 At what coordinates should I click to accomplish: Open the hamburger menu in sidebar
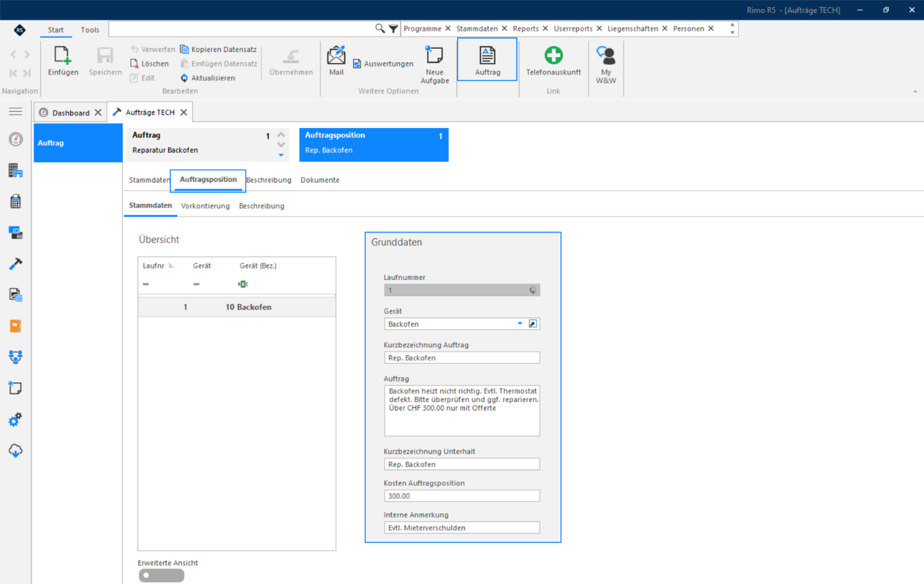coord(15,112)
